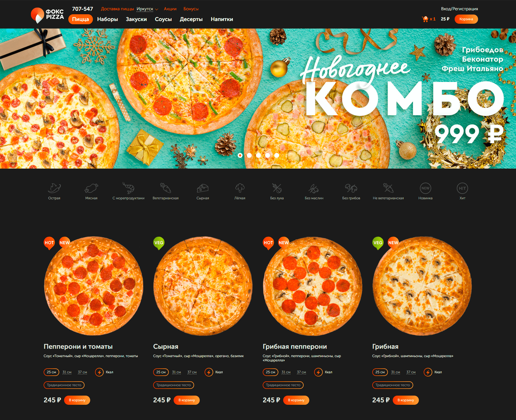Pick 25 см size for Грибная pizza

pyautogui.click(x=380, y=372)
